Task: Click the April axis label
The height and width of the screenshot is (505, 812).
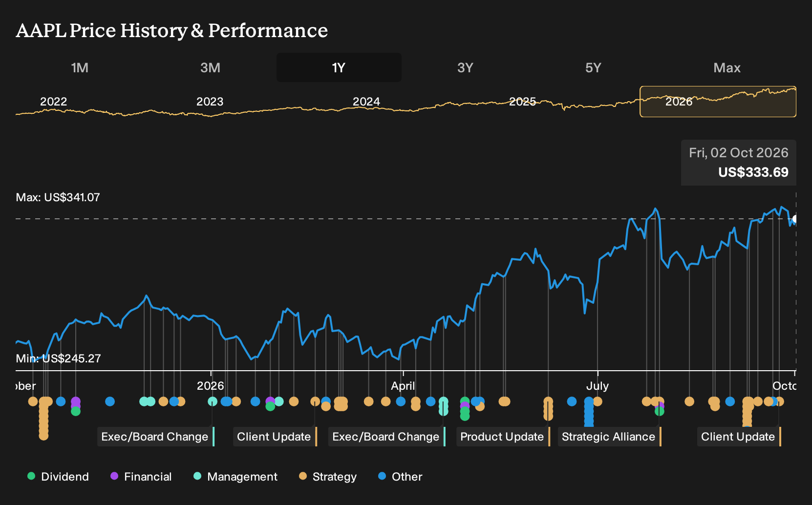Action: (403, 386)
